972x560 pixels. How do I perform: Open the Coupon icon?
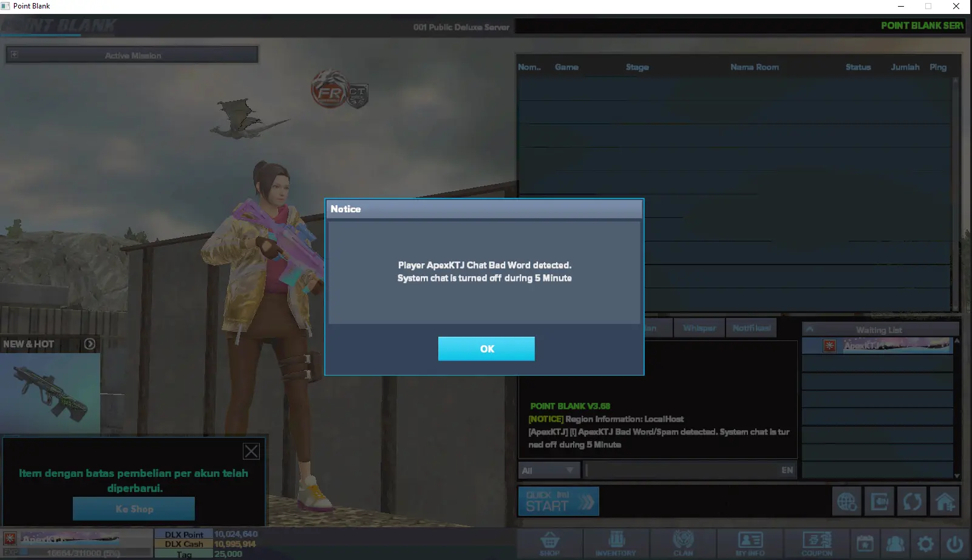pyautogui.click(x=817, y=543)
